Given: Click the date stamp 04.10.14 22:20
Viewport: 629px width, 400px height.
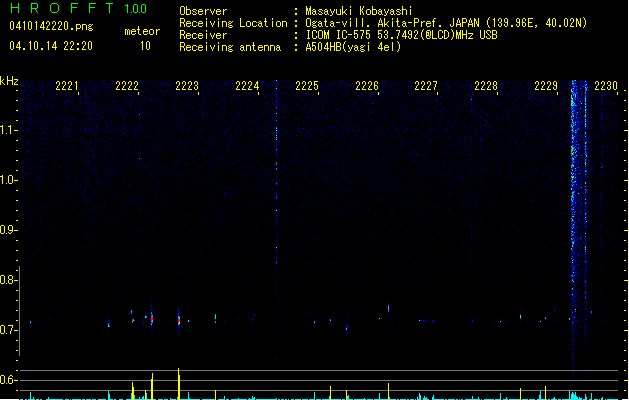Looking at the screenshot, I should (x=51, y=46).
